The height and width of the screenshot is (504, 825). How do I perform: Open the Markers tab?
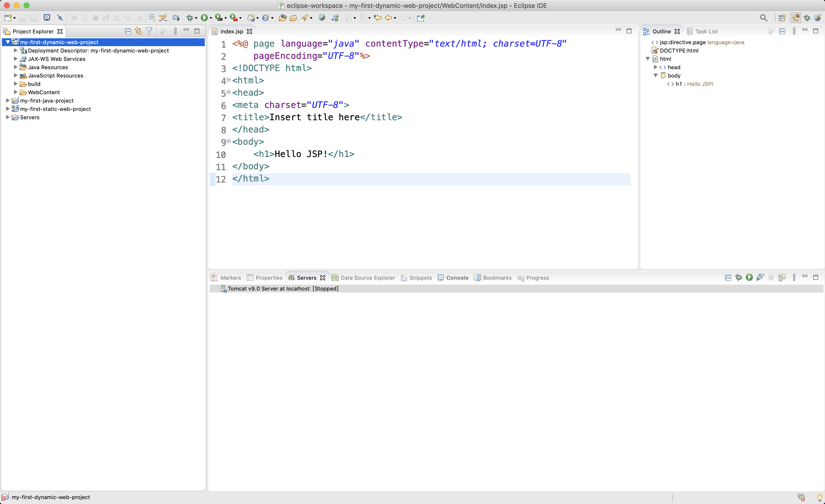click(226, 278)
